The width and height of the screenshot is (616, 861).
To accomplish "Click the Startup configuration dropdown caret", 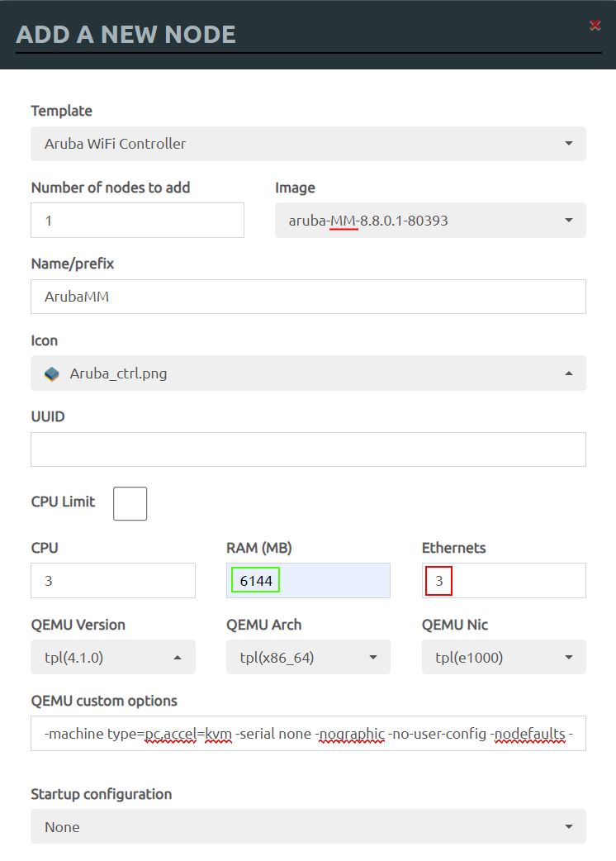I will point(569,827).
